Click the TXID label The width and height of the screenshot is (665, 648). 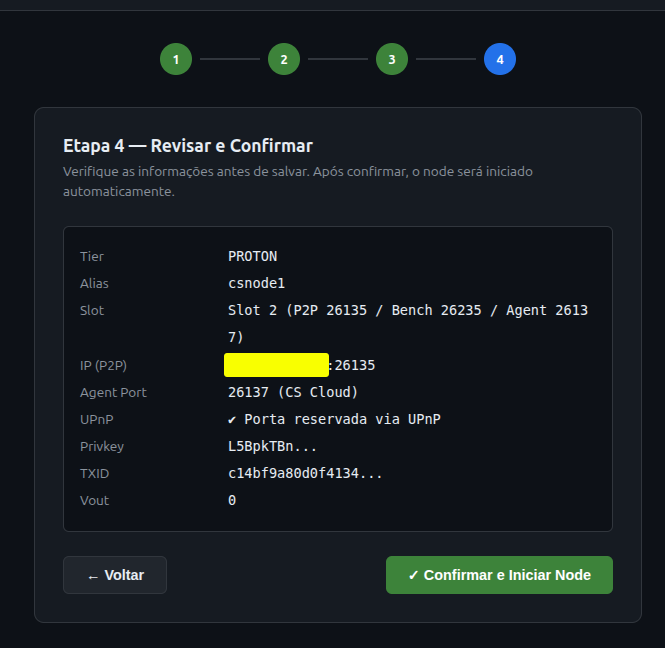(x=95, y=473)
